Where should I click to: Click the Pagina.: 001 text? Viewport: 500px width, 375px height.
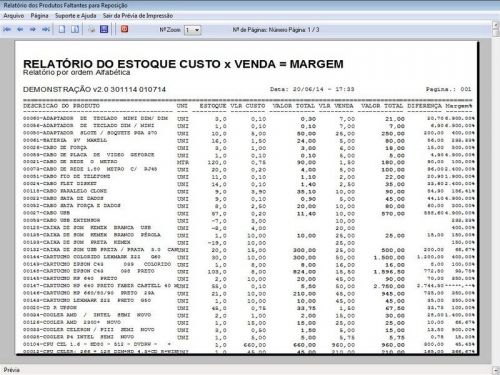448,89
